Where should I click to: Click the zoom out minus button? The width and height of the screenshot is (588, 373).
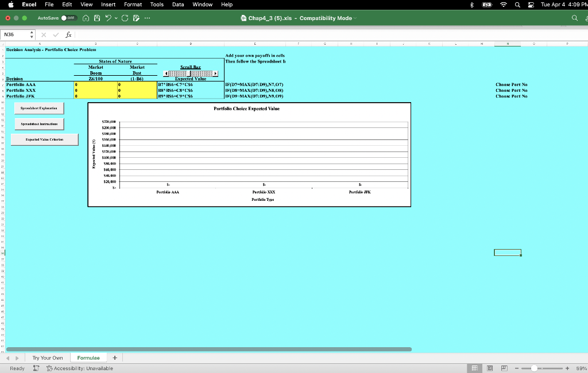click(517, 368)
